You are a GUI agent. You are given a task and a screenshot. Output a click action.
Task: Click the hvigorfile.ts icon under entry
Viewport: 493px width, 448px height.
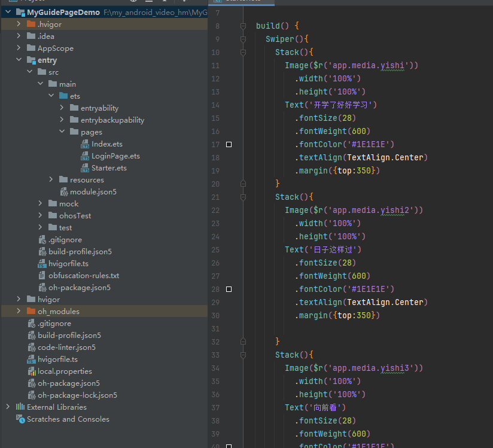(x=42, y=263)
